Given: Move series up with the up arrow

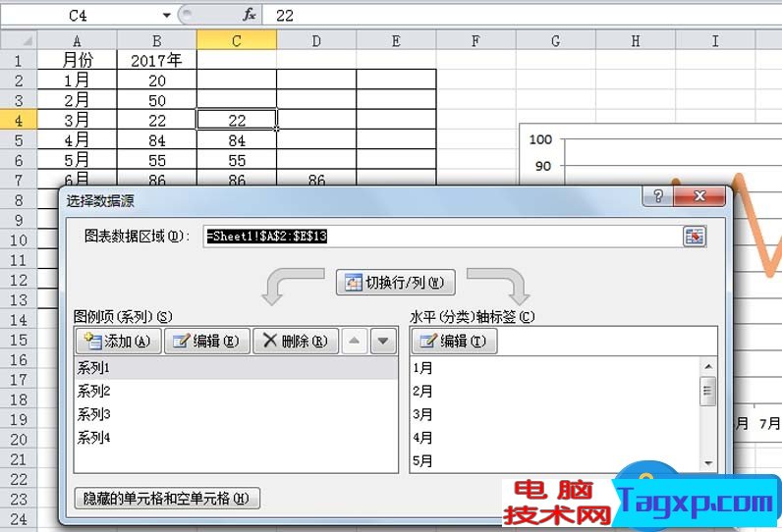Looking at the screenshot, I should pos(354,342).
